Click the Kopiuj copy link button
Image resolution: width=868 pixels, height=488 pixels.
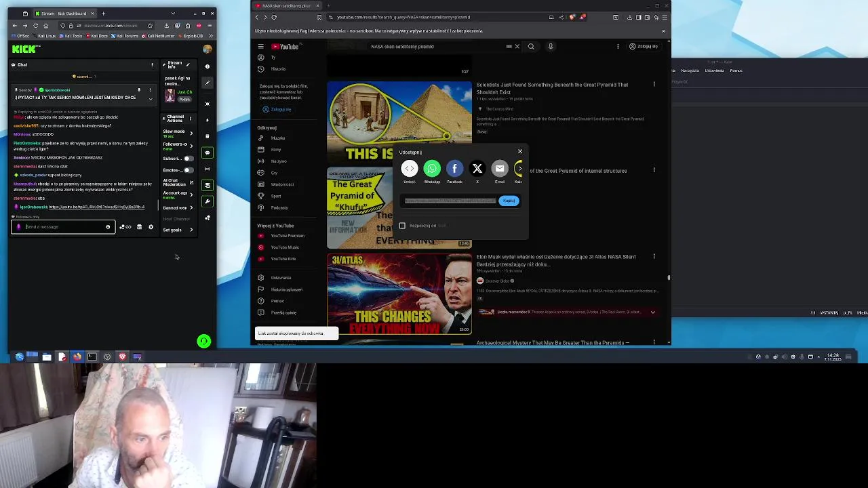[x=509, y=201]
